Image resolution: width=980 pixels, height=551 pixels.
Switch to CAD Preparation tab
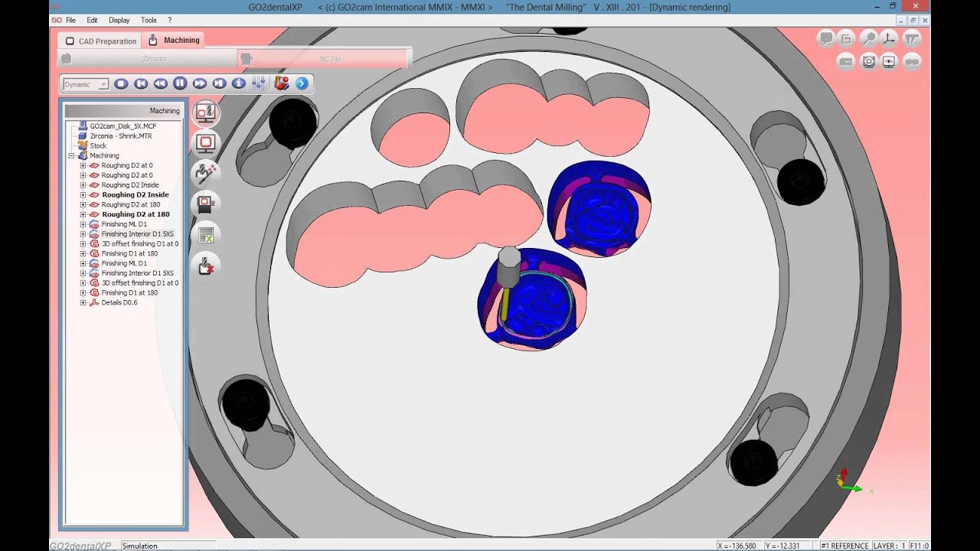[100, 41]
